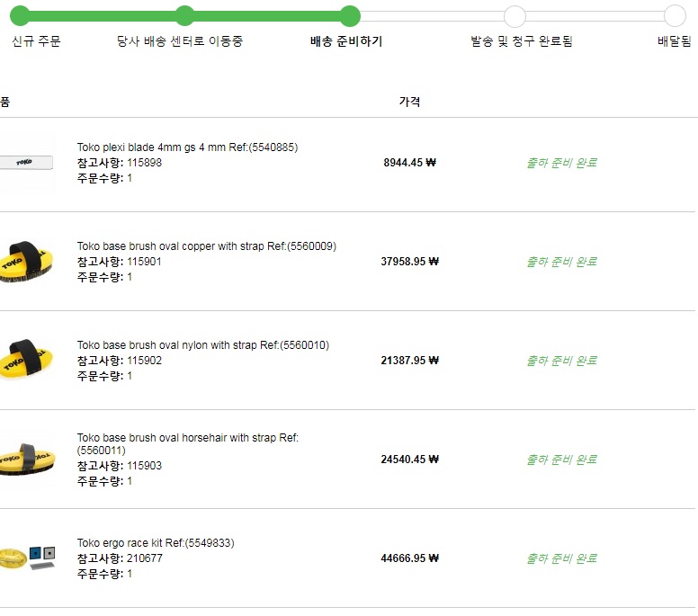The width and height of the screenshot is (698, 616).
Task: Click the 가격 column header
Action: (x=409, y=102)
